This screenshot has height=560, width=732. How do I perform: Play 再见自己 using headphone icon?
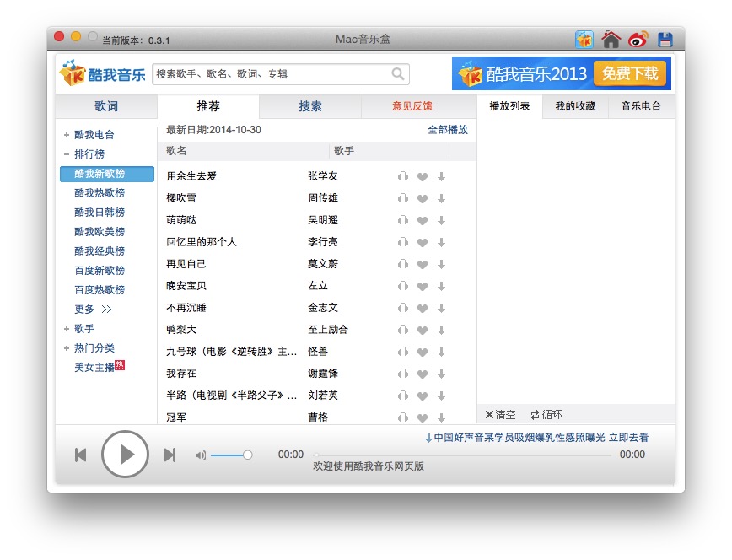tap(403, 264)
